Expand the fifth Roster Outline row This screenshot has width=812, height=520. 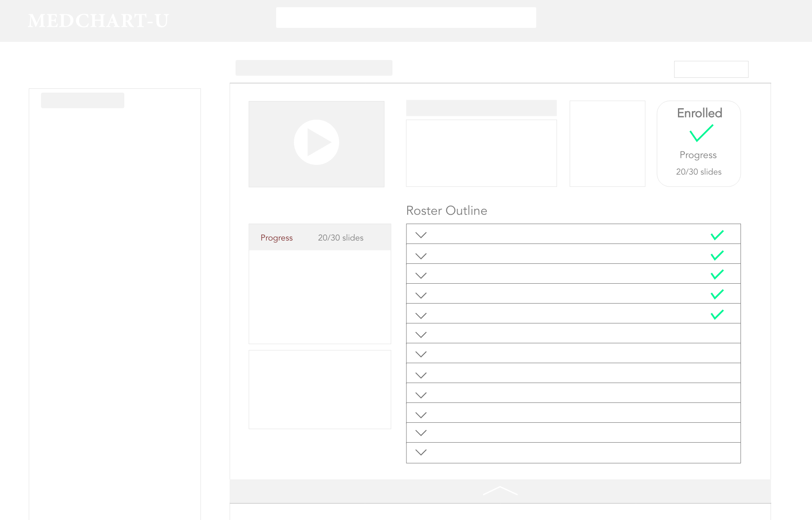(x=421, y=316)
